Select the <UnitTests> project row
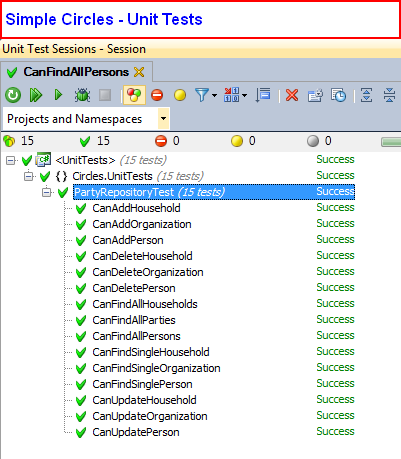This screenshot has height=459, width=401. 111,160
